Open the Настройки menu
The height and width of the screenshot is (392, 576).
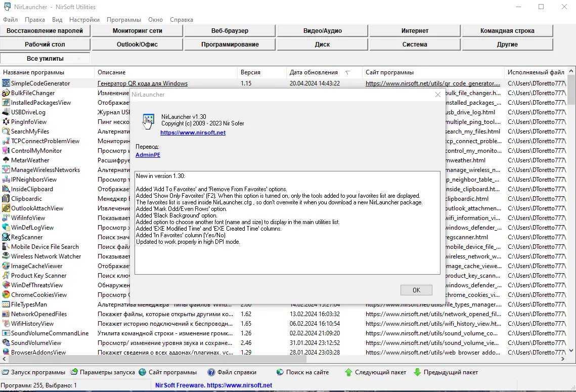click(84, 19)
